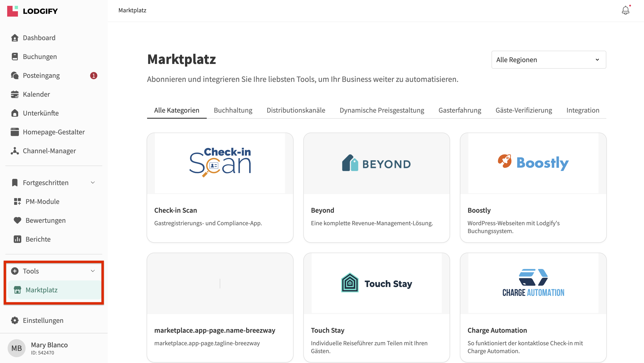Open the Homepage-Gestalter link

click(54, 132)
